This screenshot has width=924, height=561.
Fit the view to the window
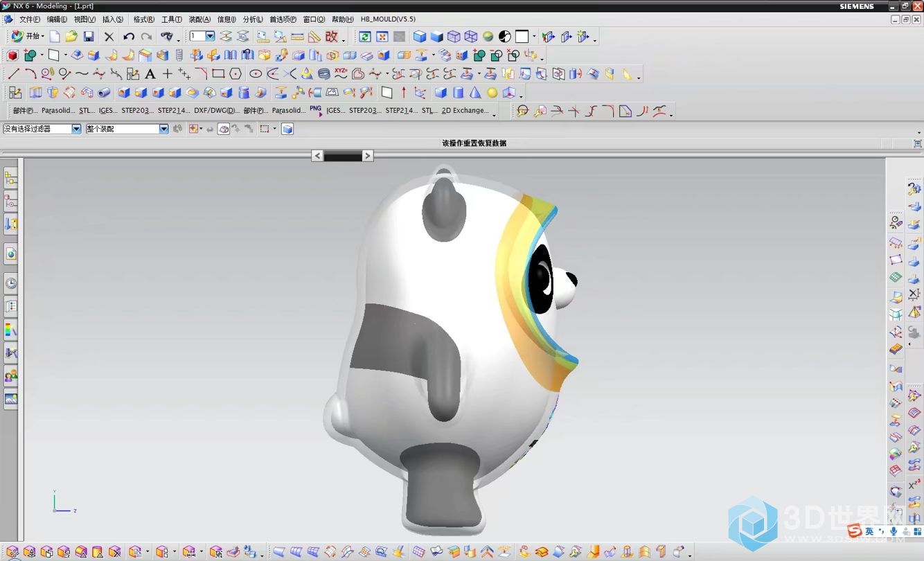382,37
